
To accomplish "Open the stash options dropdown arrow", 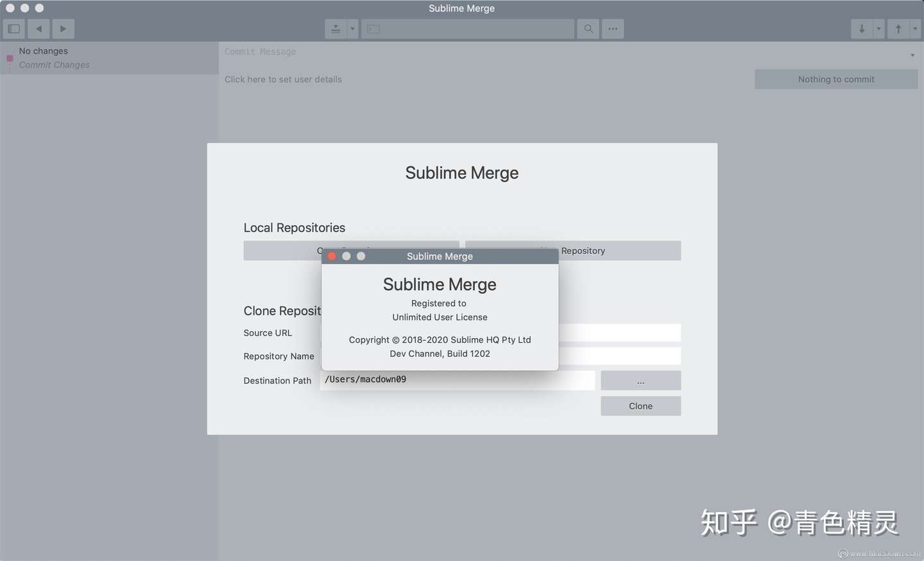I will [352, 29].
